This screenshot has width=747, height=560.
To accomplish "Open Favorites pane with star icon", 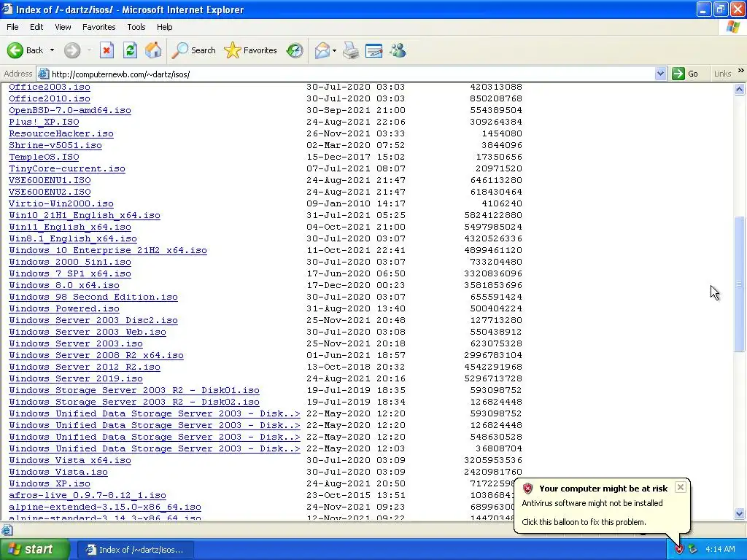I will 250,50.
